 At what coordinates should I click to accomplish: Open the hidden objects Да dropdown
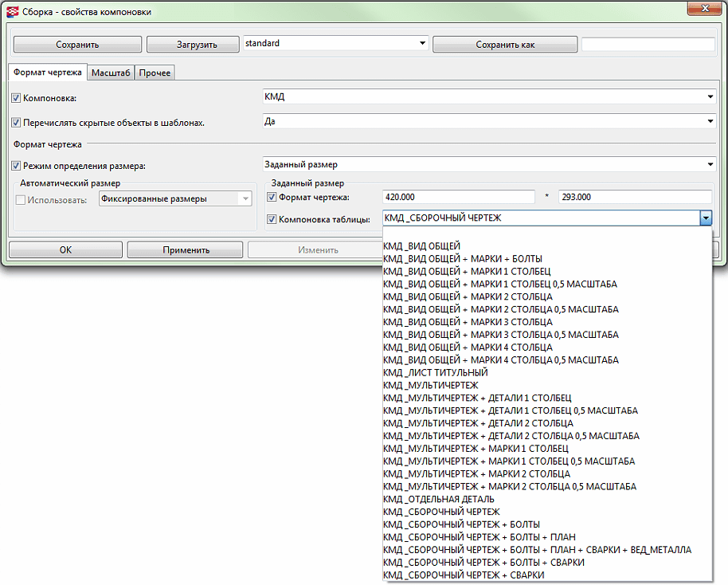pos(489,121)
